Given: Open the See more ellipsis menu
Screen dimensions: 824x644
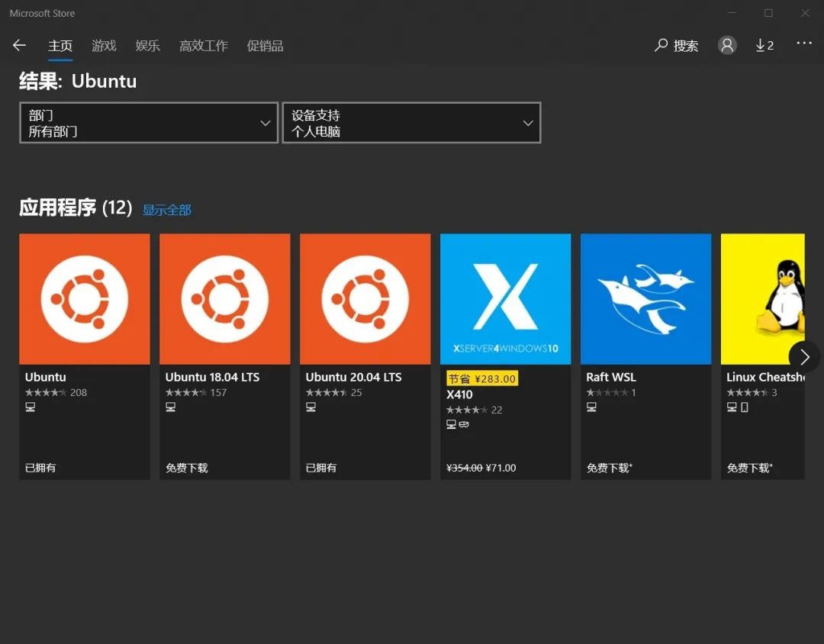Looking at the screenshot, I should tap(804, 45).
